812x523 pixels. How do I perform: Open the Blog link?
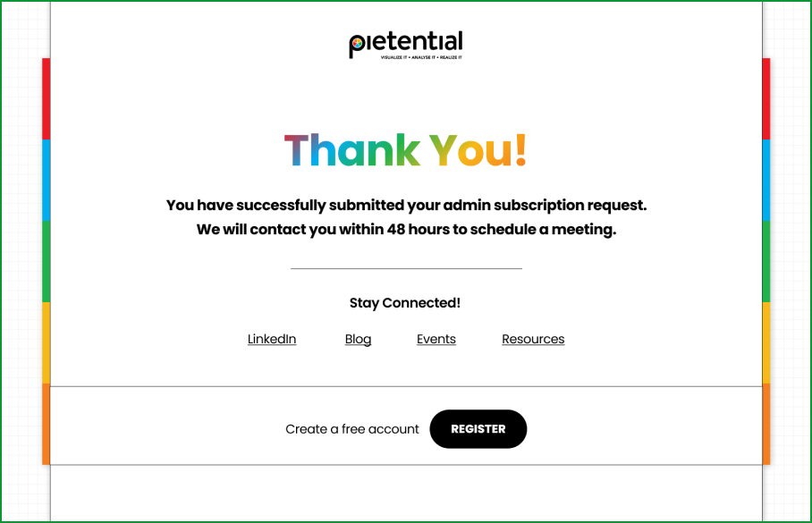point(358,339)
